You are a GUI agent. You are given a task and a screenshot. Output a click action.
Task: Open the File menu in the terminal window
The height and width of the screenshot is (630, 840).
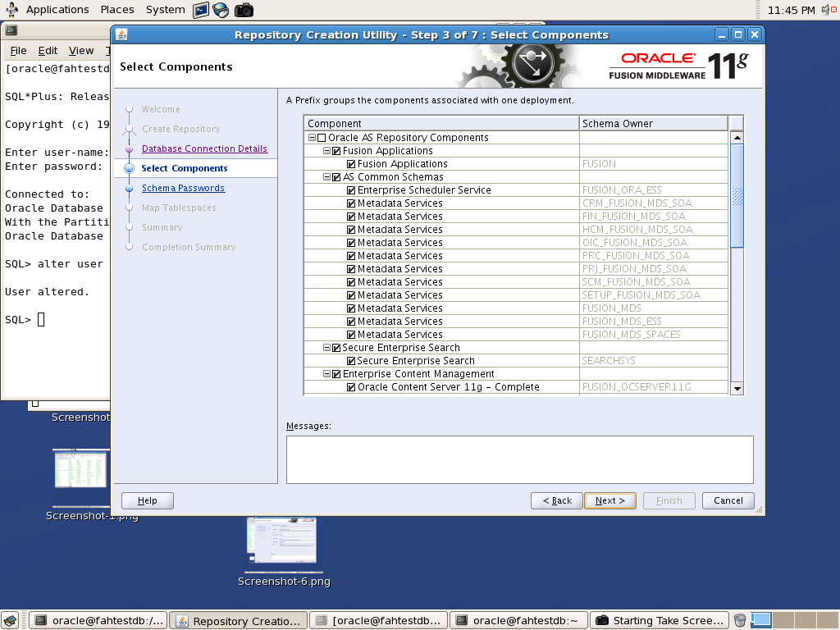click(x=18, y=50)
